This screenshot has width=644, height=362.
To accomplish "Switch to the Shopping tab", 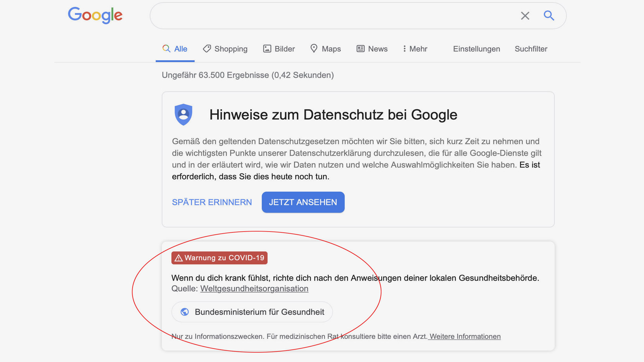I will pos(231,49).
